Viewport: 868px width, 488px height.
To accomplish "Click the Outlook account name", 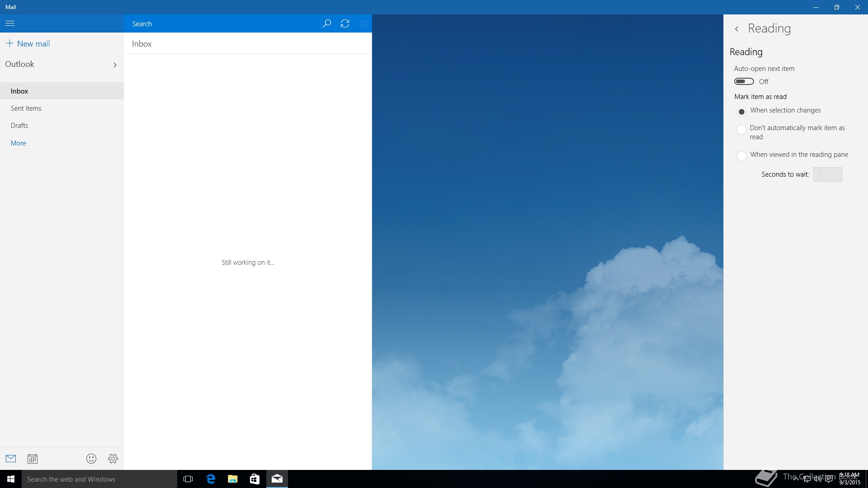I will pyautogui.click(x=19, y=64).
